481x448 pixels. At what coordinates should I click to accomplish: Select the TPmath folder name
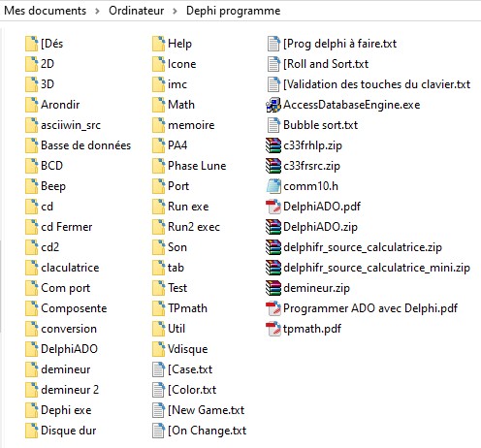coord(187,308)
